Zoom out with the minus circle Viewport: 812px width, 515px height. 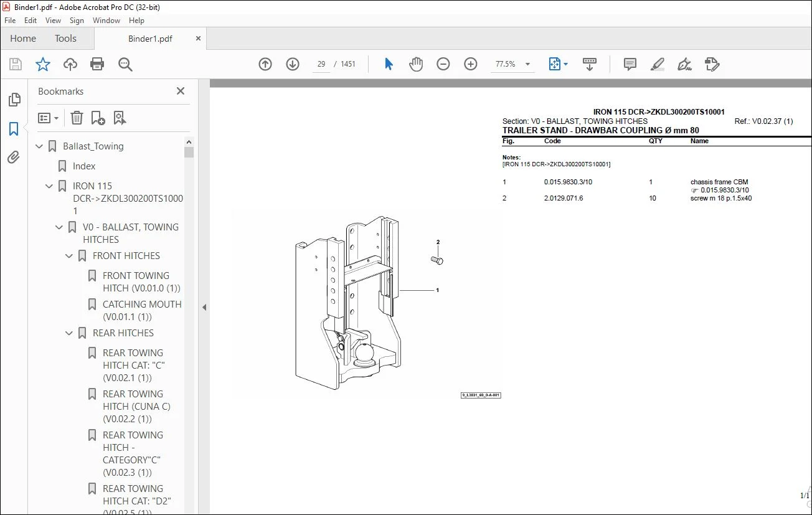coord(443,64)
